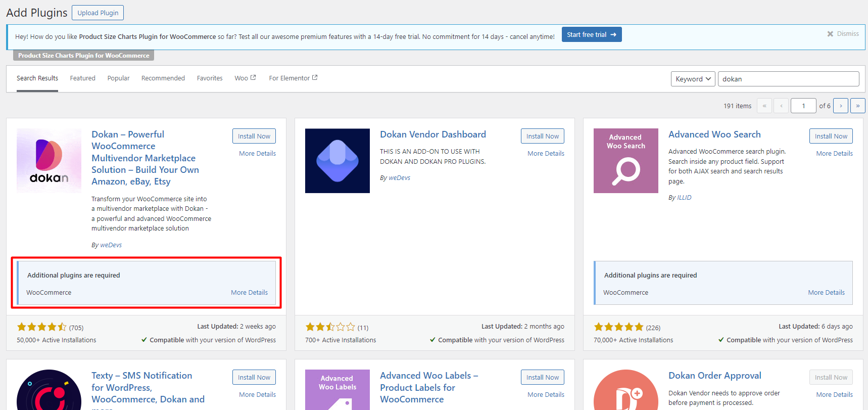This screenshot has width=868, height=410.
Task: Open the Dokan Order Approval title link
Action: pos(715,376)
